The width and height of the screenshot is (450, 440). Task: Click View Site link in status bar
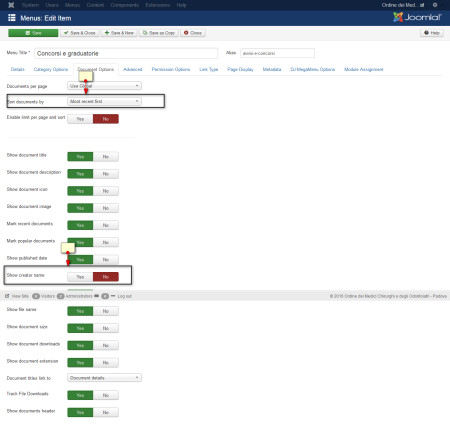click(x=17, y=296)
